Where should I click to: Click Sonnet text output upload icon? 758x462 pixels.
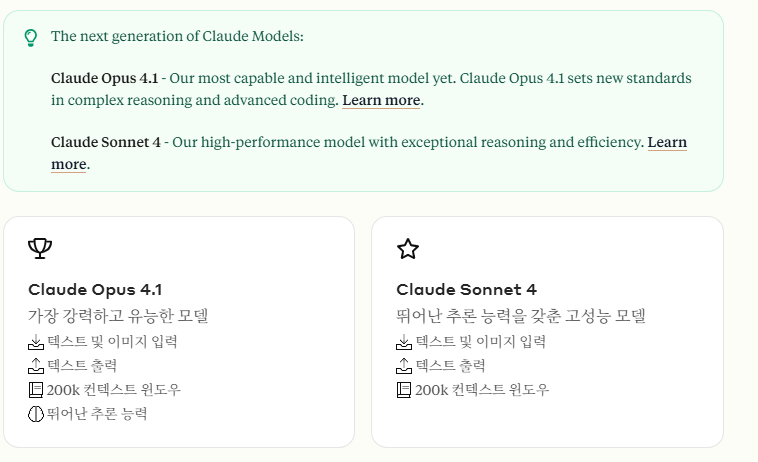405,366
